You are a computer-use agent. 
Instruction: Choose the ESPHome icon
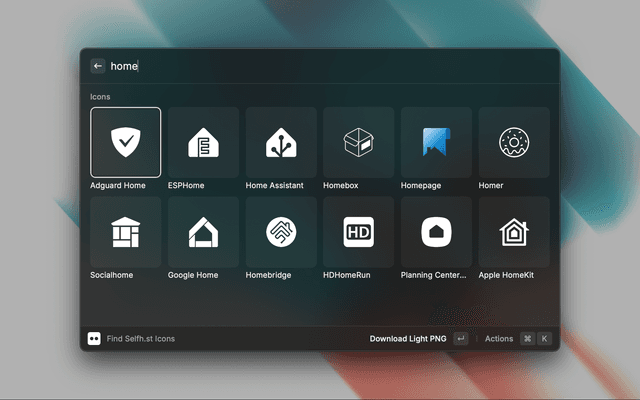203,142
